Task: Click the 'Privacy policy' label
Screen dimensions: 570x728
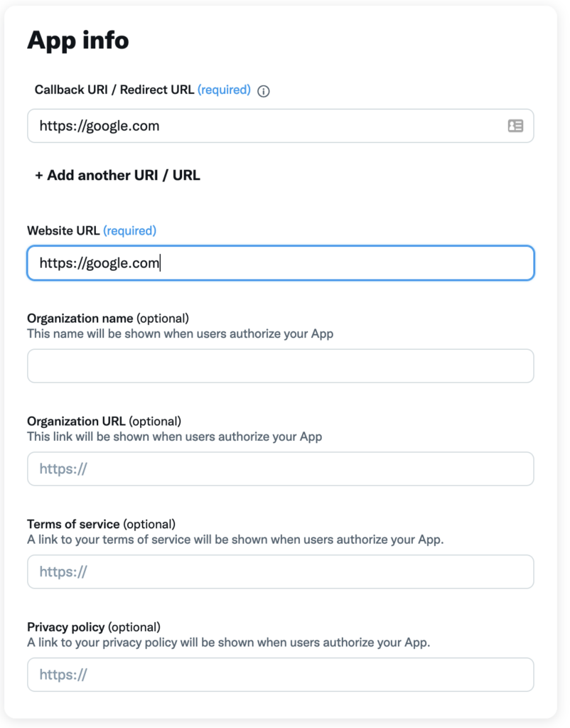Action: [x=66, y=627]
